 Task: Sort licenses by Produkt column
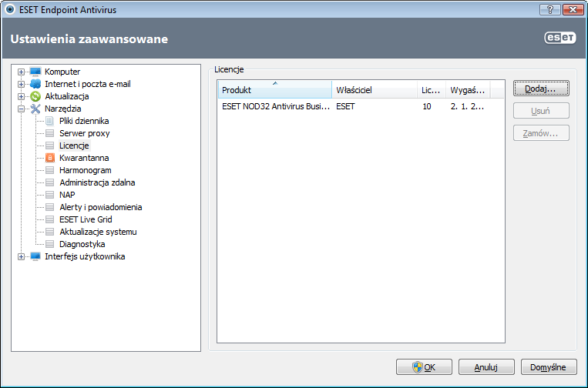[x=275, y=89]
